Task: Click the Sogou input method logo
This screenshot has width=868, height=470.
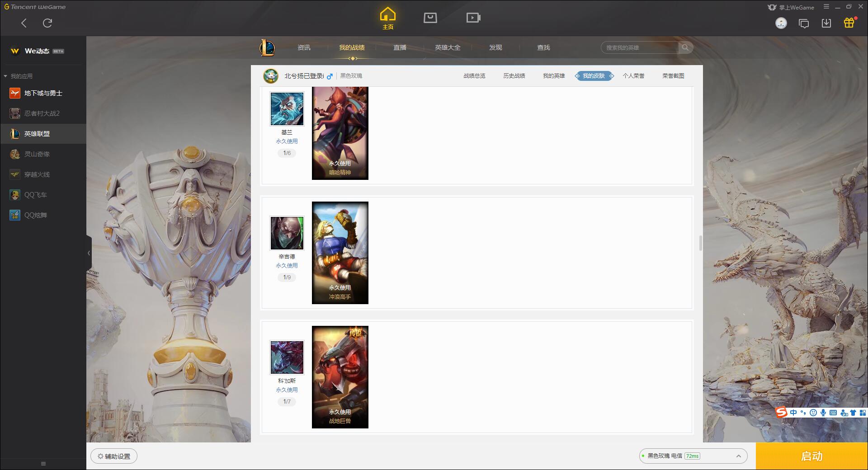Action: coord(782,412)
